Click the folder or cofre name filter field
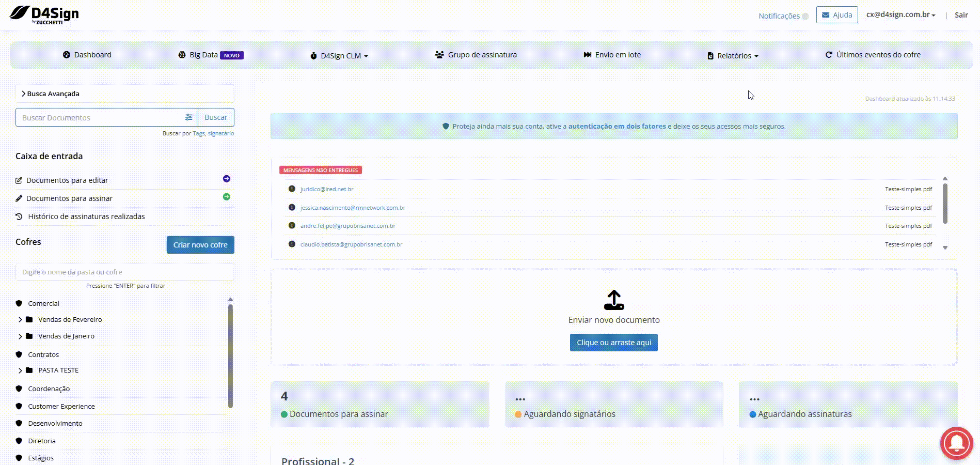 point(124,272)
